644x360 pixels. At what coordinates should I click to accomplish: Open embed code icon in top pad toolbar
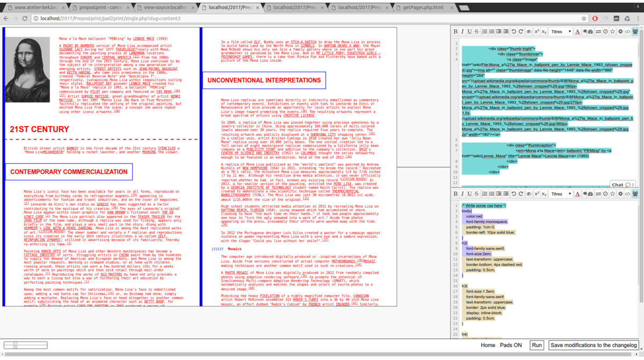[627, 32]
